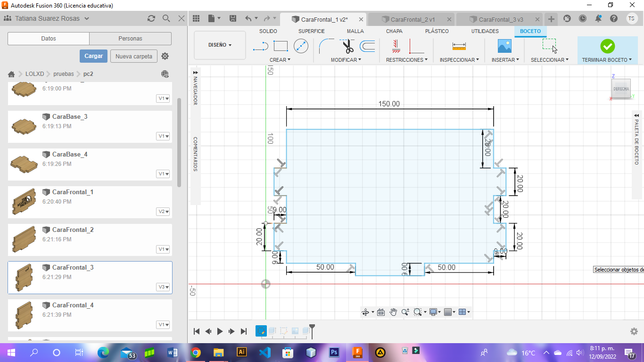This screenshot has height=362, width=644.
Task: Click the window Select tool icon
Action: coord(550,46)
